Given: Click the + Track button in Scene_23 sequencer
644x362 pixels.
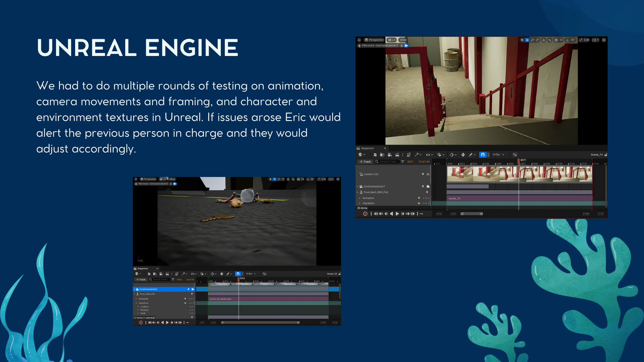Looking at the screenshot, I should (x=141, y=280).
